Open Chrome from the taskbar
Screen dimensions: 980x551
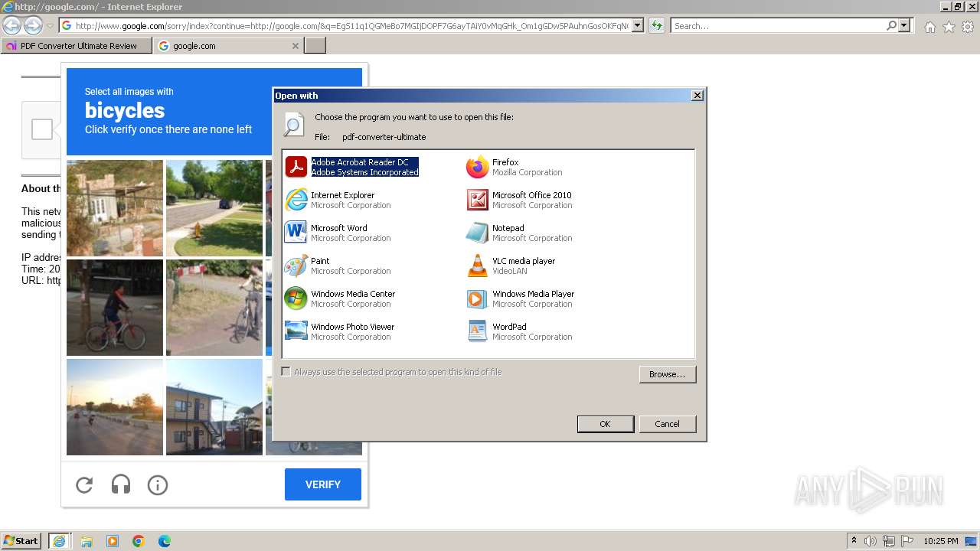(139, 541)
